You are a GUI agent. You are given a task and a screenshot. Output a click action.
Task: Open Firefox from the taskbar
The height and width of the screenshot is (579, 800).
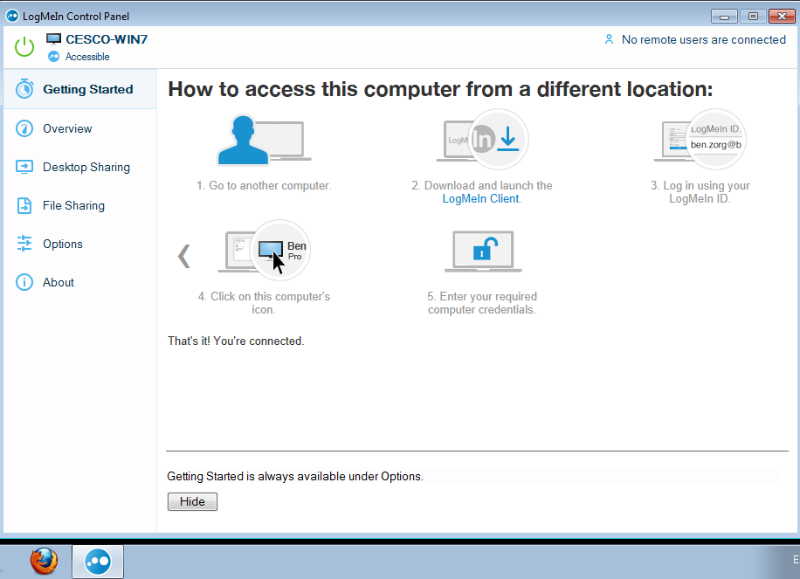(43, 560)
